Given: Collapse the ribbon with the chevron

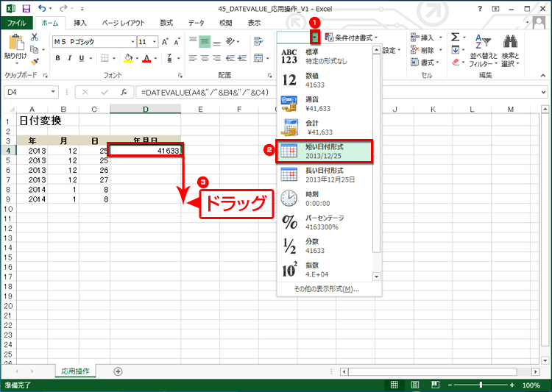Looking at the screenshot, I should click(x=543, y=75).
